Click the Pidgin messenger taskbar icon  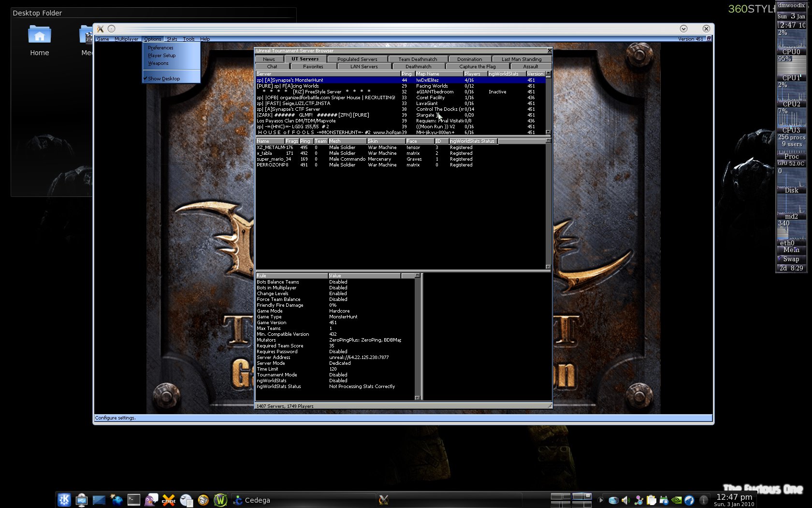[x=151, y=500]
